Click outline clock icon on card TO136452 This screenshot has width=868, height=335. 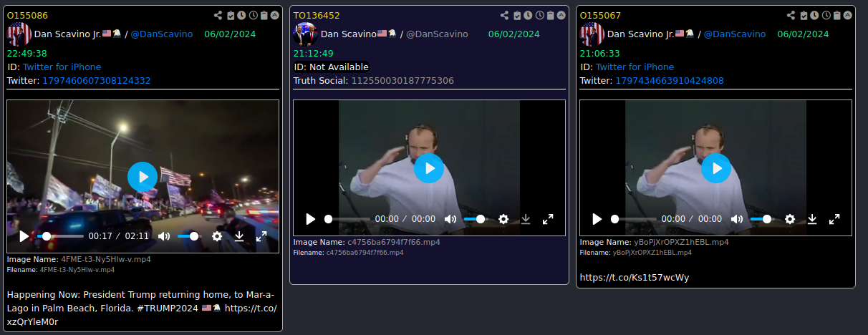[539, 15]
